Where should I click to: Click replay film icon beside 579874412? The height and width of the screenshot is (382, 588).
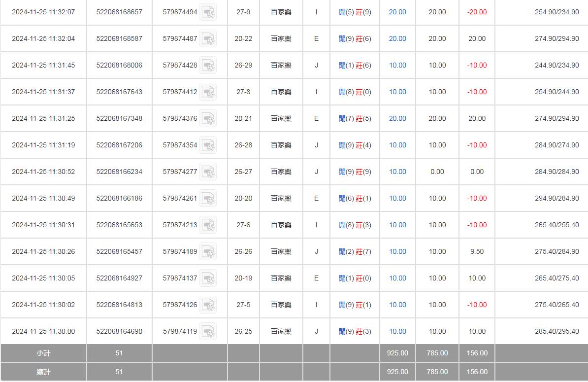pyautogui.click(x=208, y=92)
